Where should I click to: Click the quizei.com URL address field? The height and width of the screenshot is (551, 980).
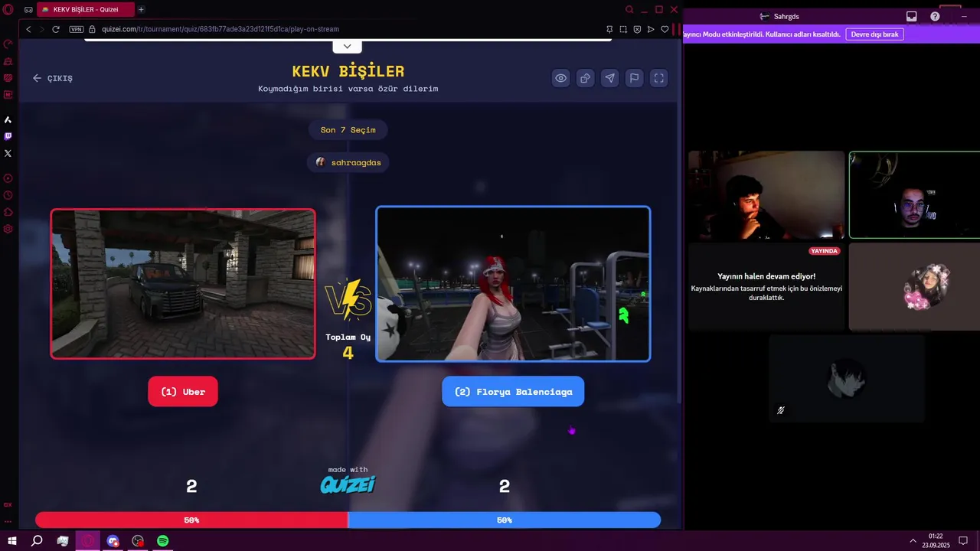pyautogui.click(x=220, y=29)
